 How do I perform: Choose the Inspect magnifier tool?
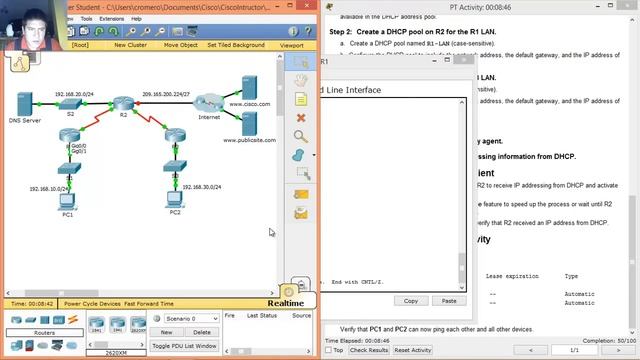pos(300,136)
